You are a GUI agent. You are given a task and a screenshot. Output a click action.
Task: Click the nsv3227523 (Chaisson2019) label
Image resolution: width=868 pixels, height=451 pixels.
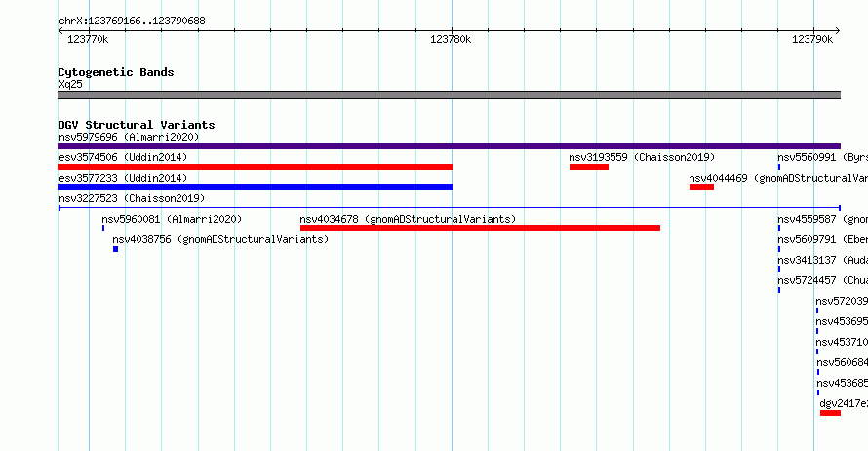coord(132,198)
